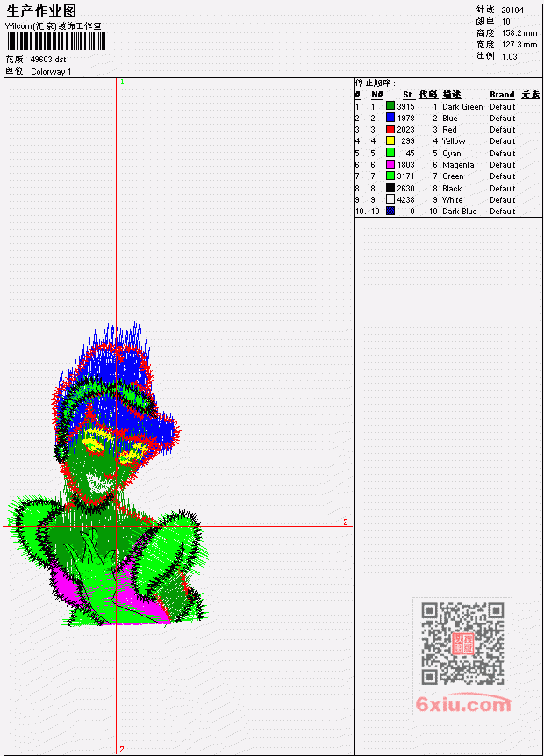Viewport: 544px width, 756px height.
Task: Select the scale value 1.03
Action: coord(509,57)
